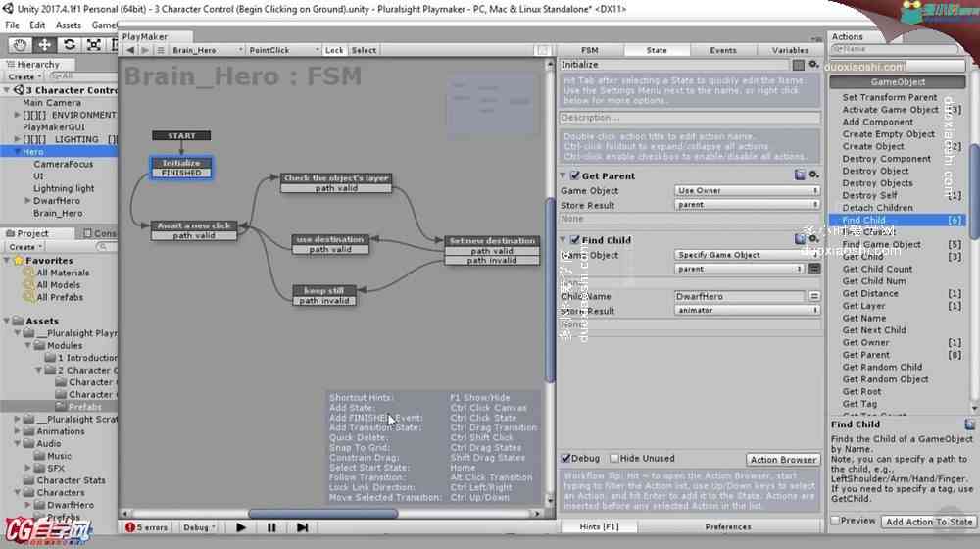Enable or disable Find Child action checkbox
The height and width of the screenshot is (549, 980).
point(575,239)
